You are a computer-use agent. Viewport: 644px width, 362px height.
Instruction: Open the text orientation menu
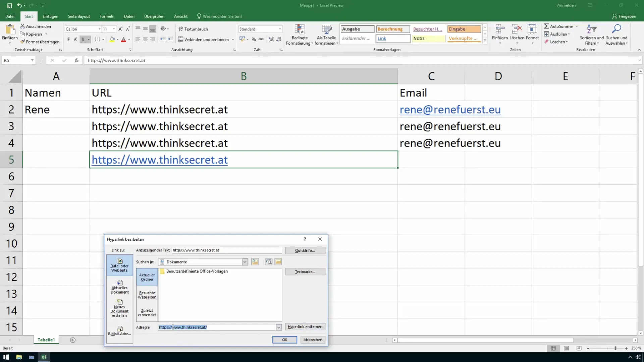164,29
